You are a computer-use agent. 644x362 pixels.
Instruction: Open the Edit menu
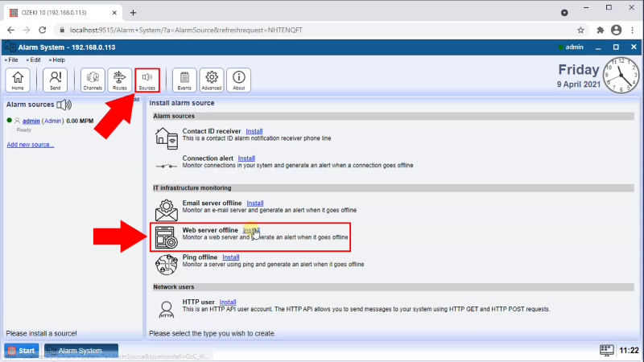(x=35, y=60)
